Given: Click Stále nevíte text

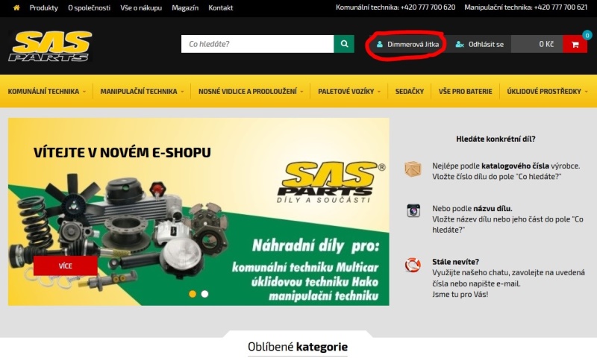Looking at the screenshot, I should 455,262.
